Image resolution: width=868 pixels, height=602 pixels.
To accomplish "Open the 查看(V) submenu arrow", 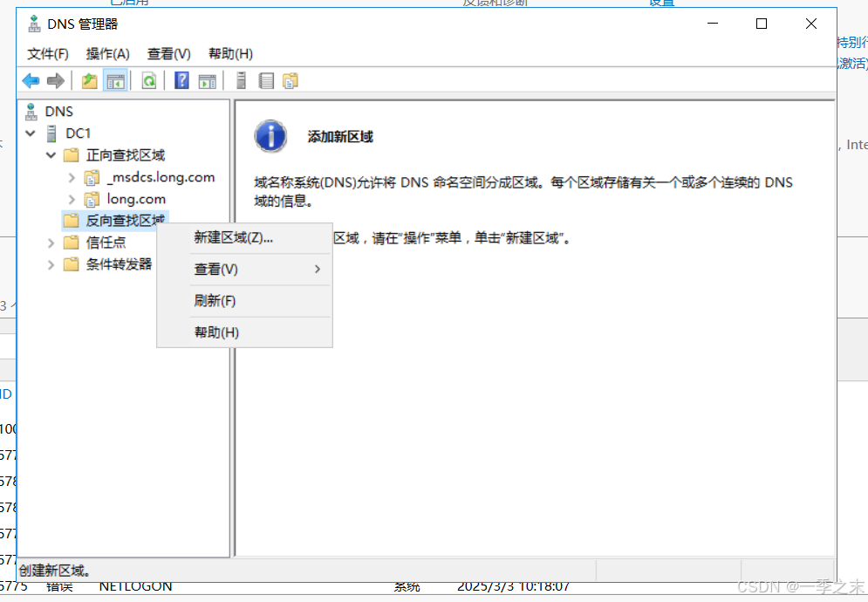I will click(x=318, y=270).
